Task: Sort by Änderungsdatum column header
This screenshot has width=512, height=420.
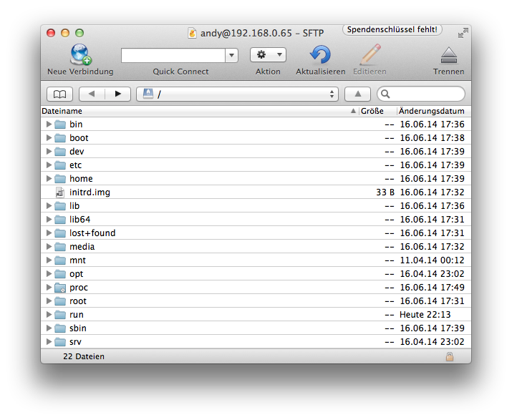Action: pyautogui.click(x=432, y=111)
